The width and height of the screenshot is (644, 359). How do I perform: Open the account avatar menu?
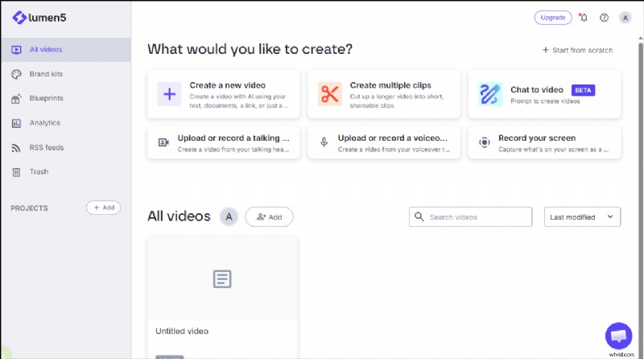point(625,18)
